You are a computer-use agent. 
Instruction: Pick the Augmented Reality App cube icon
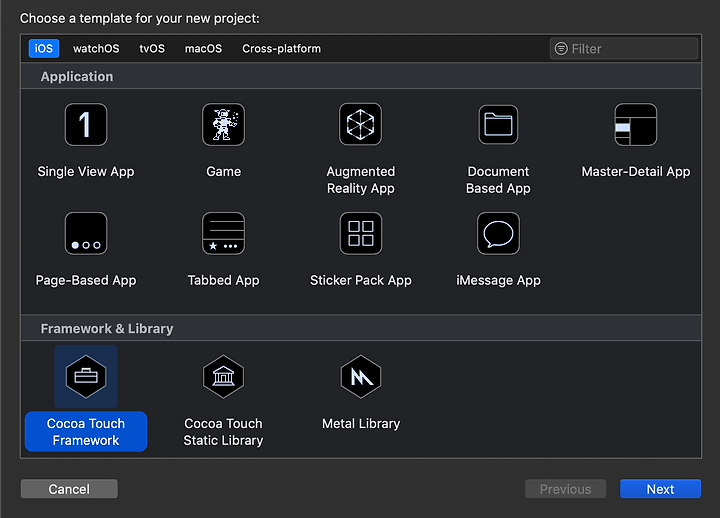point(360,124)
